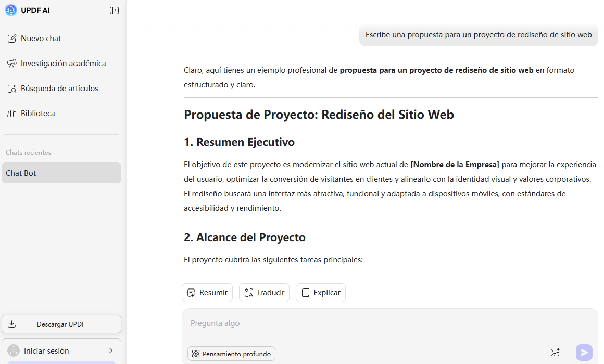Click the user avatar icon
Image resolution: width=604 pixels, height=364 pixels.
tap(14, 350)
